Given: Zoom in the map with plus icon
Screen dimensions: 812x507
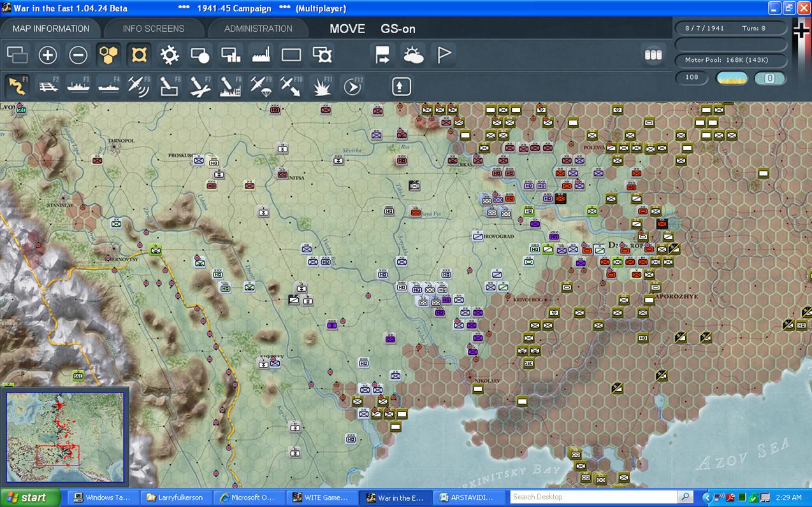Looking at the screenshot, I should [x=48, y=55].
